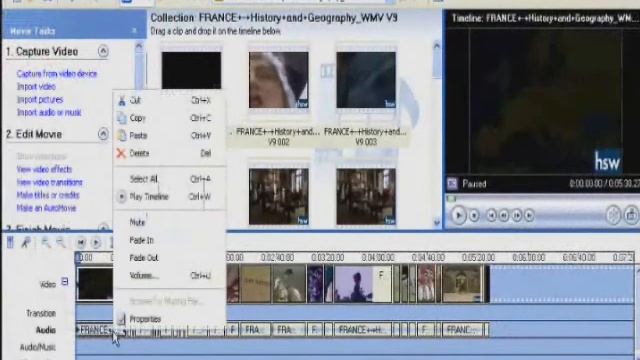This screenshot has height=360, width=640.
Task: Split the clip at current frame
Action: tap(613, 215)
